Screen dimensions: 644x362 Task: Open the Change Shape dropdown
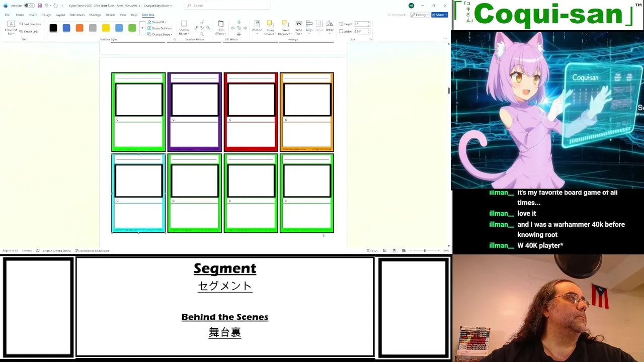click(160, 34)
